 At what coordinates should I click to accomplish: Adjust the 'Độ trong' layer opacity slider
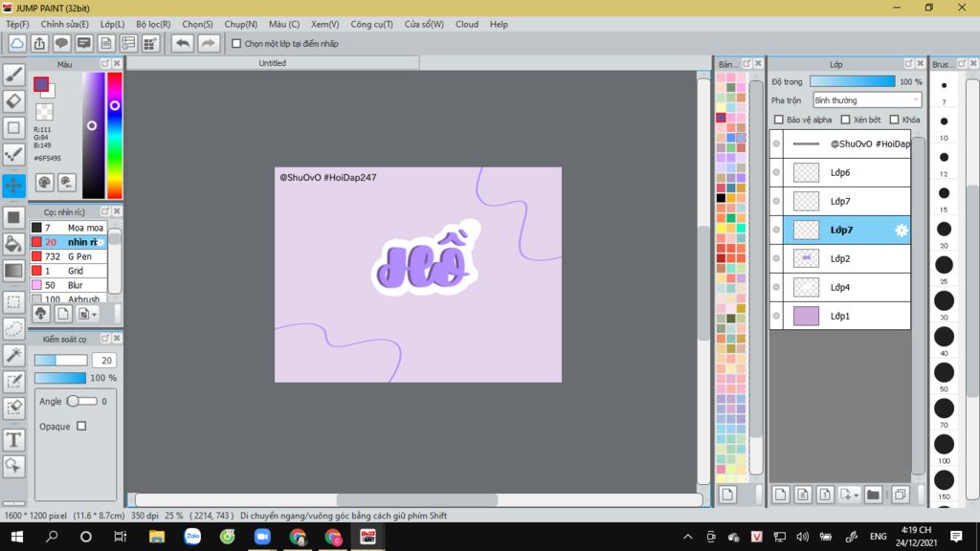point(853,81)
